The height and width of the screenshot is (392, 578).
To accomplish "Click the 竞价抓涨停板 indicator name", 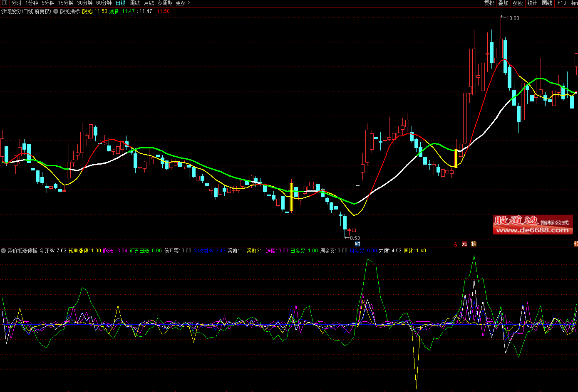I will pos(22,251).
